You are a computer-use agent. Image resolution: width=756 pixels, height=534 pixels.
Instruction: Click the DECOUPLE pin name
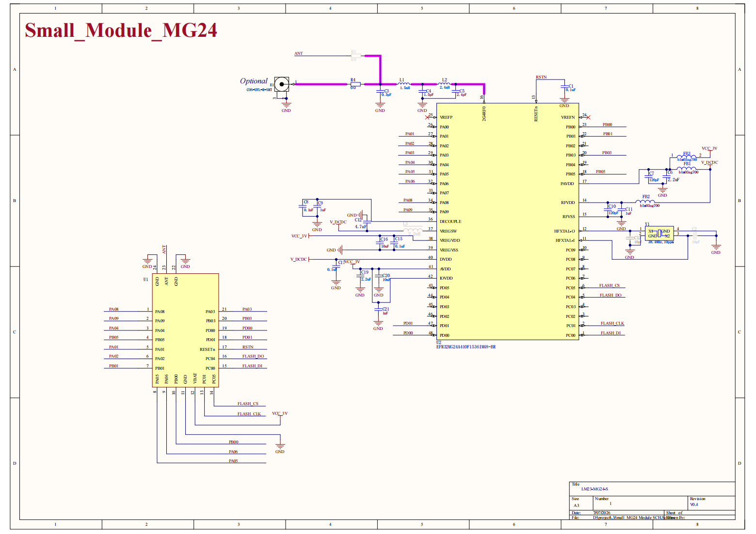pyautogui.click(x=450, y=221)
